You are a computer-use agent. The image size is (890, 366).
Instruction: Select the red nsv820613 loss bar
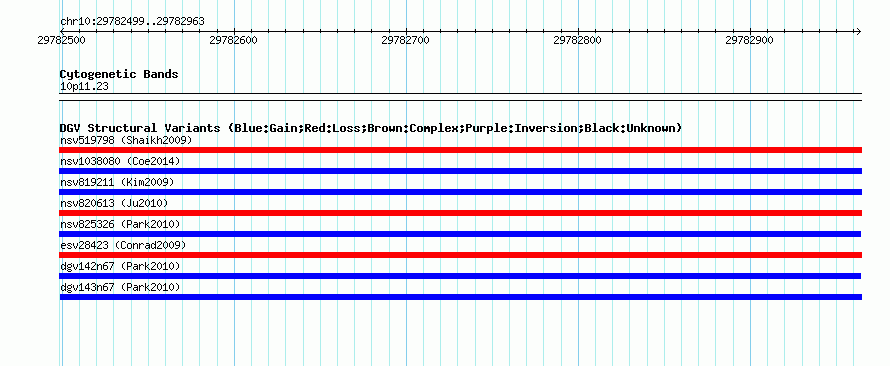coord(460,213)
